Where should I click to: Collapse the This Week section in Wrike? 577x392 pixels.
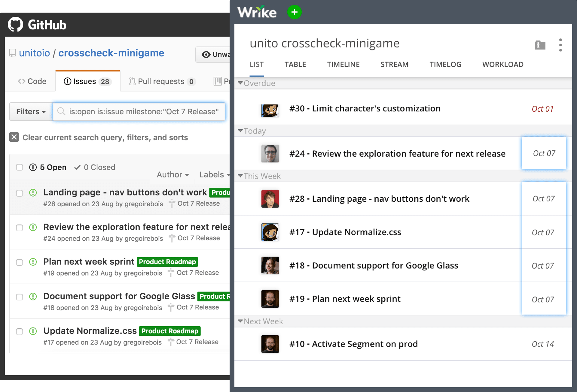click(240, 176)
